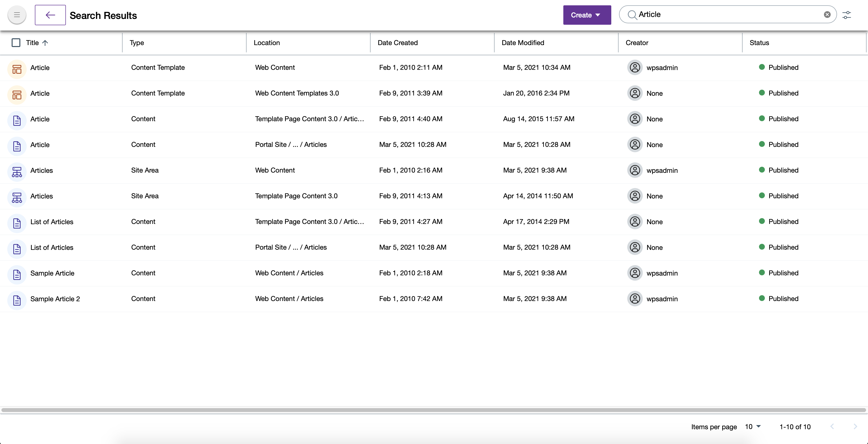Click the wpsadmin avatar in Sample Article row
This screenshot has height=444, width=868.
coord(635,273)
